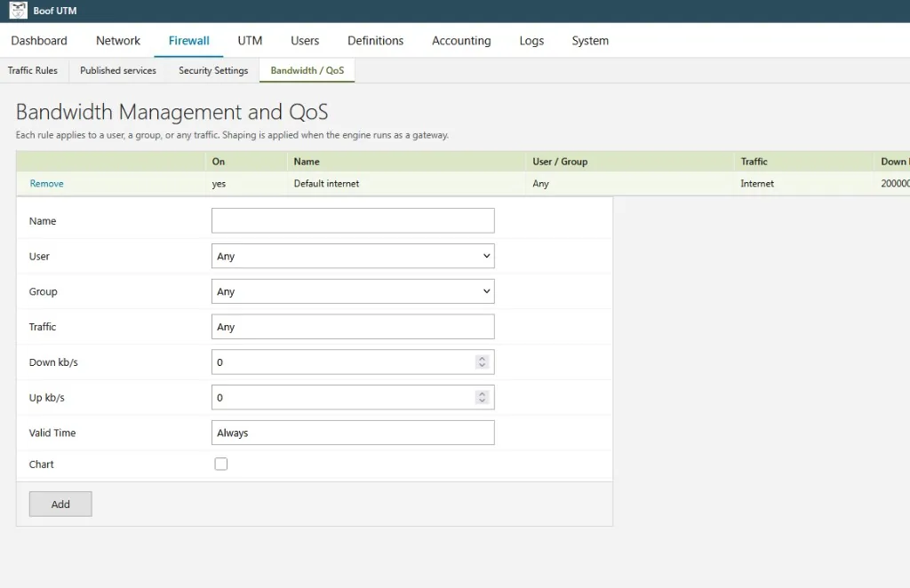
Task: Go to the Users menu
Action: point(305,41)
